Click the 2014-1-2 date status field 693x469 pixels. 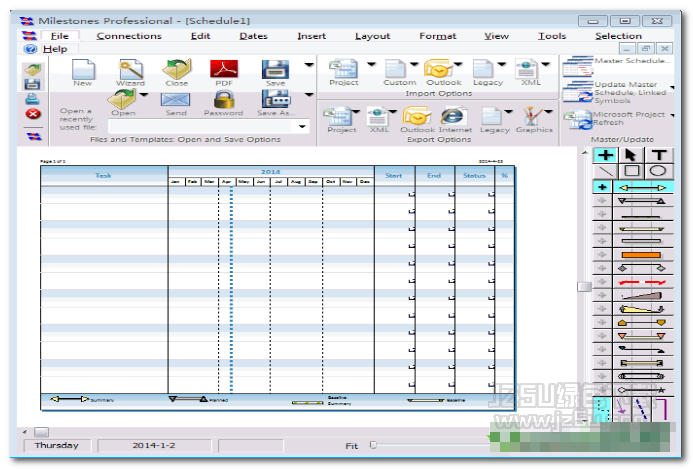(154, 446)
